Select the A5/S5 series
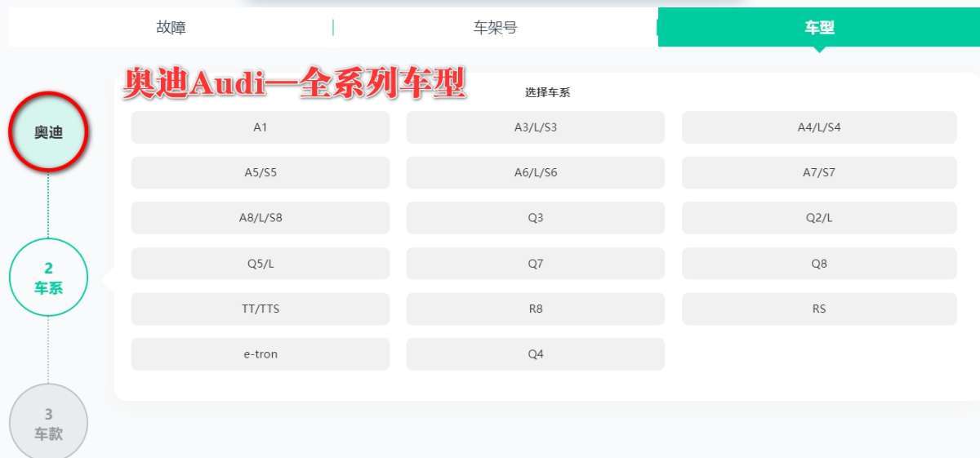Screen dimensions: 980x458 click(x=261, y=173)
